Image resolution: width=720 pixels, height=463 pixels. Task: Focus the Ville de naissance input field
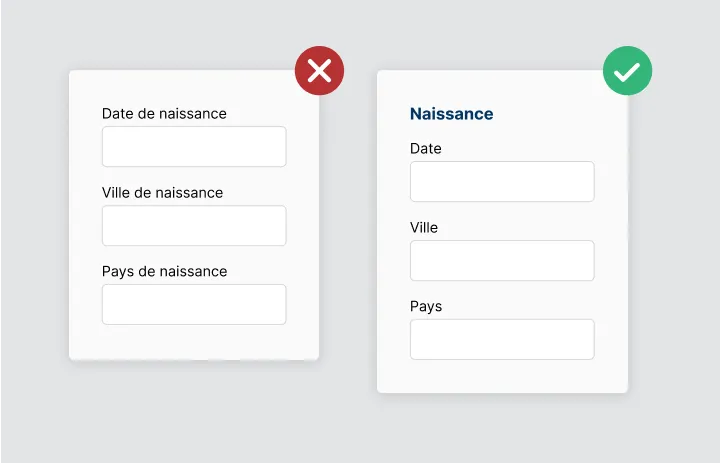click(x=194, y=225)
